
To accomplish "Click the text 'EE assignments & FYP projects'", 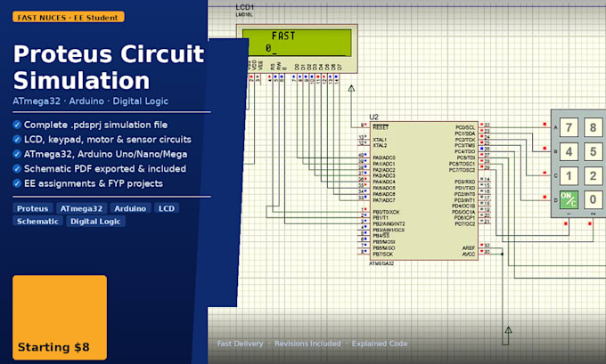I will coord(94,183).
